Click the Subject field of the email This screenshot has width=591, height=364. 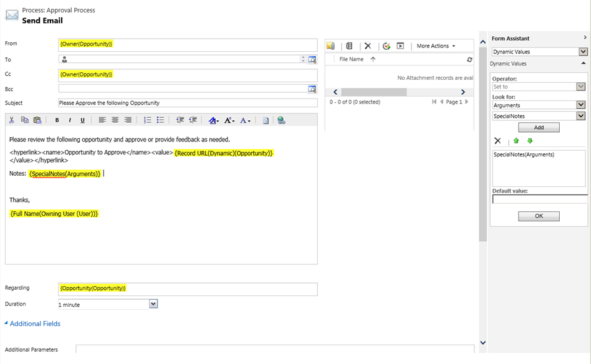click(187, 104)
